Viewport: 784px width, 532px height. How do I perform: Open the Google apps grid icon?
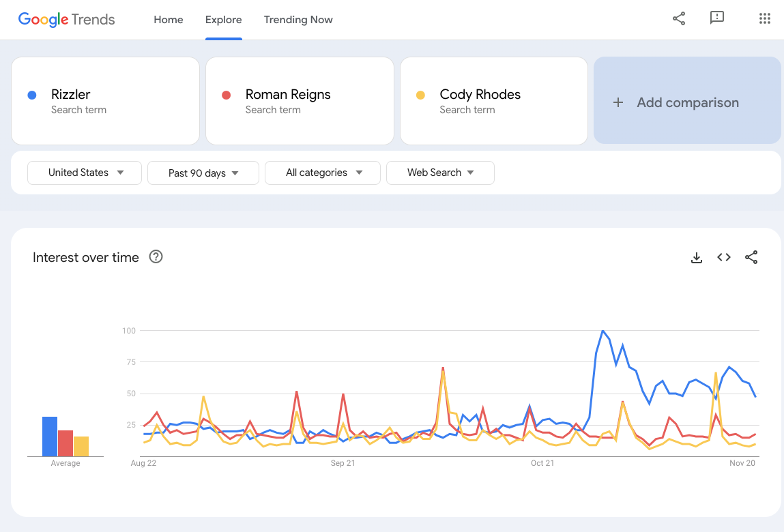click(x=764, y=19)
